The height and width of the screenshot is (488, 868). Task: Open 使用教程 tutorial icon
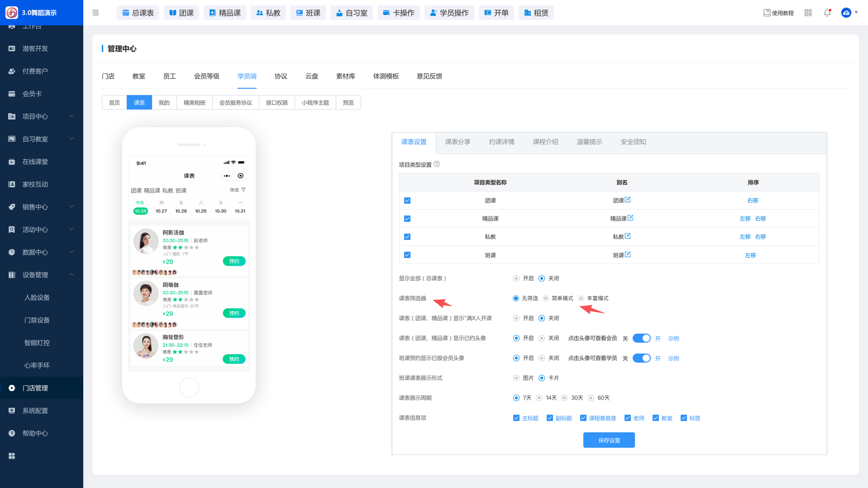pyautogui.click(x=767, y=13)
